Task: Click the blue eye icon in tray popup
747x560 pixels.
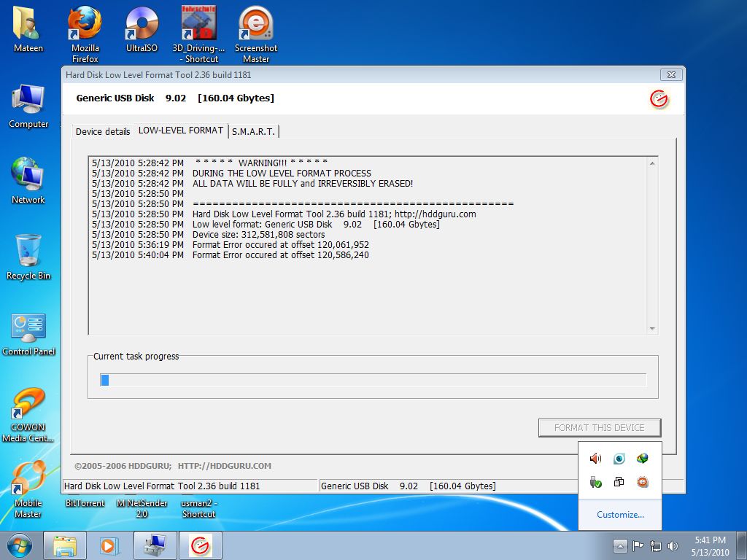Action: [x=619, y=459]
